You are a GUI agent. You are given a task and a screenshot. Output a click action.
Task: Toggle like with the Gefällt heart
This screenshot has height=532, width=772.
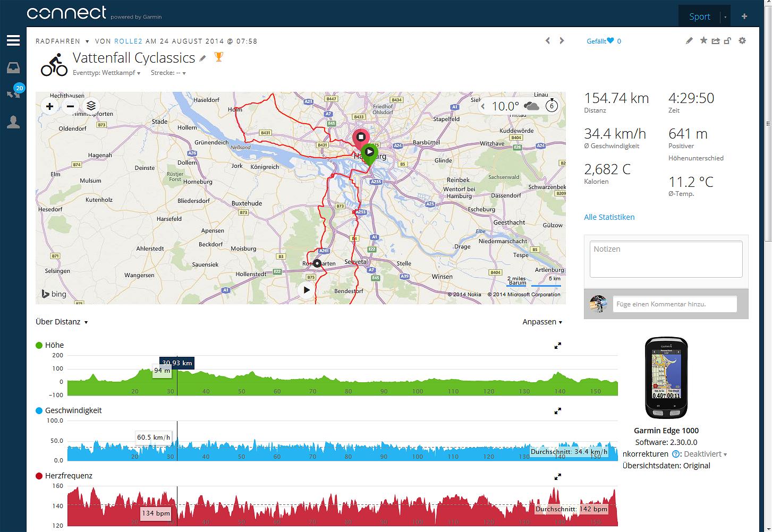pyautogui.click(x=610, y=41)
